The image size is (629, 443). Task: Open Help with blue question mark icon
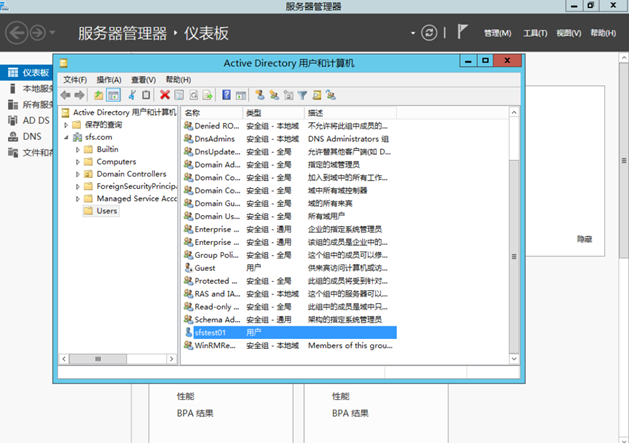point(226,95)
